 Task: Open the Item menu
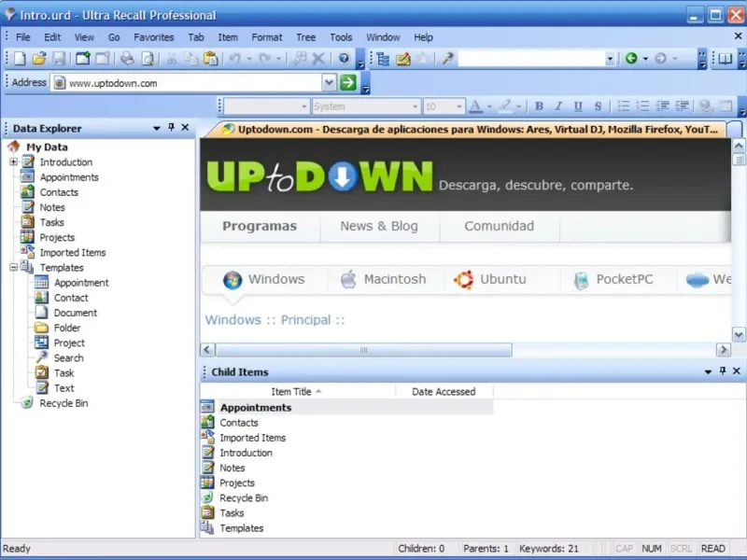(228, 37)
